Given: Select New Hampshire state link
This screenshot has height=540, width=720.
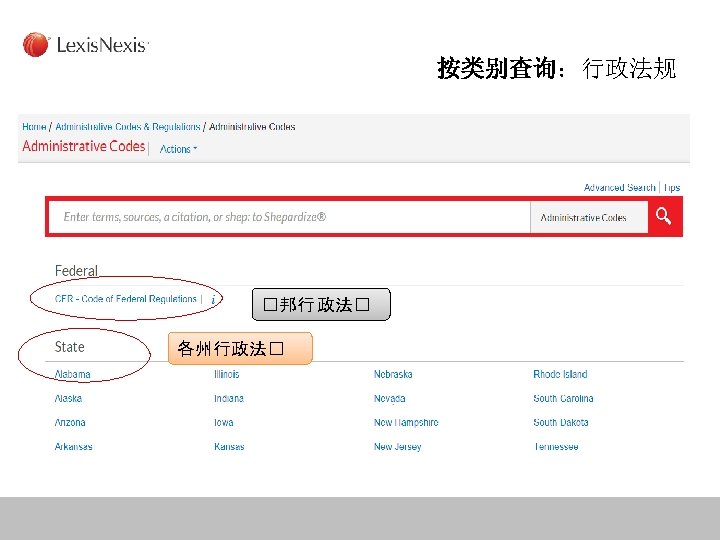Looking at the screenshot, I should [x=406, y=422].
